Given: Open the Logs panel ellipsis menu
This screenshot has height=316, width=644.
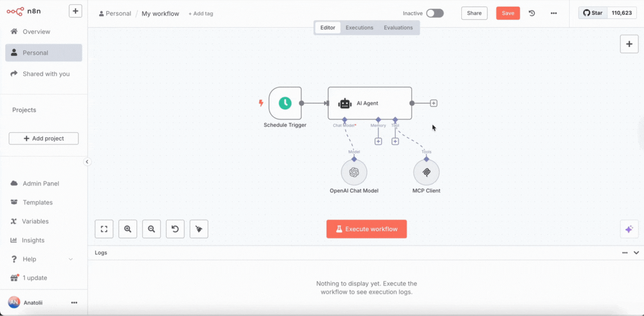Looking at the screenshot, I should point(625,252).
